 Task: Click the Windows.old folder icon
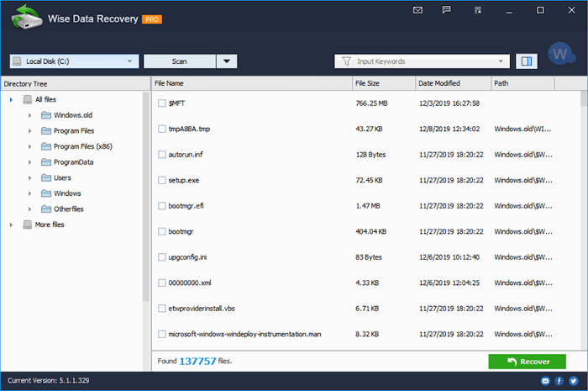[x=46, y=115]
